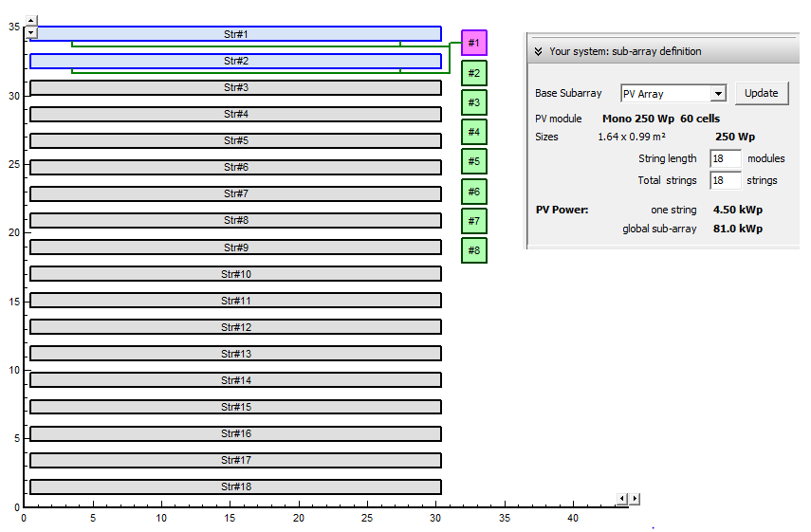Screen dimensions: 811x532
Task: Select string bar Str#12
Action: click(236, 327)
